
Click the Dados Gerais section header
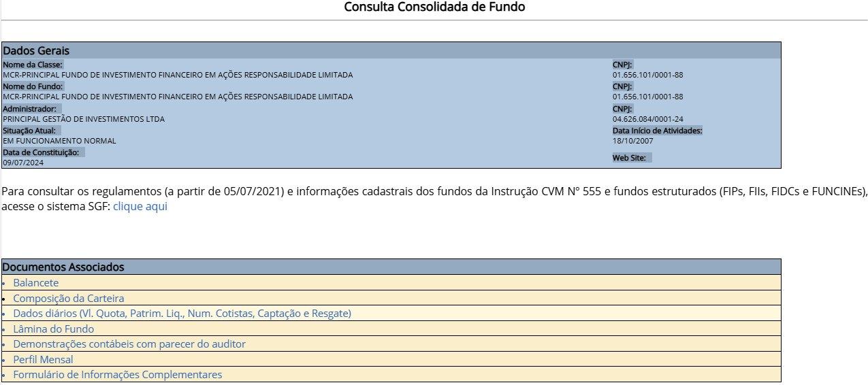click(37, 51)
